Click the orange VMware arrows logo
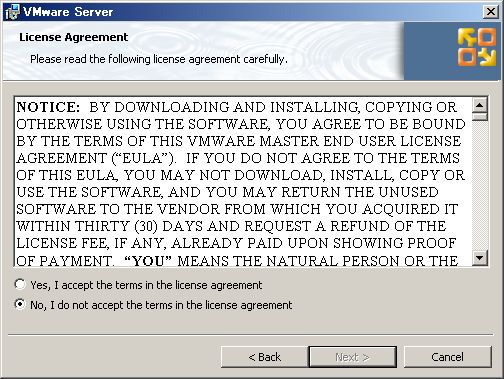 (x=477, y=47)
